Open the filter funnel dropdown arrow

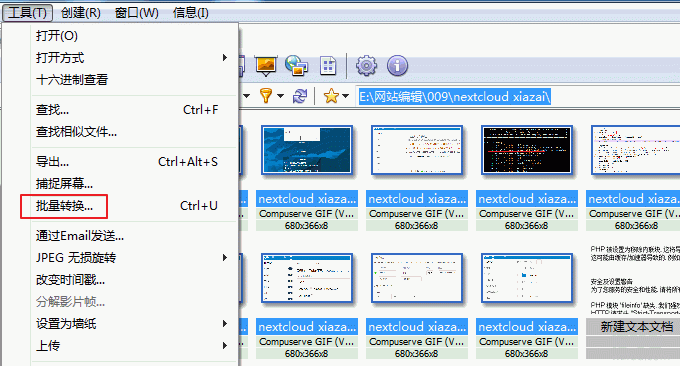(x=281, y=96)
